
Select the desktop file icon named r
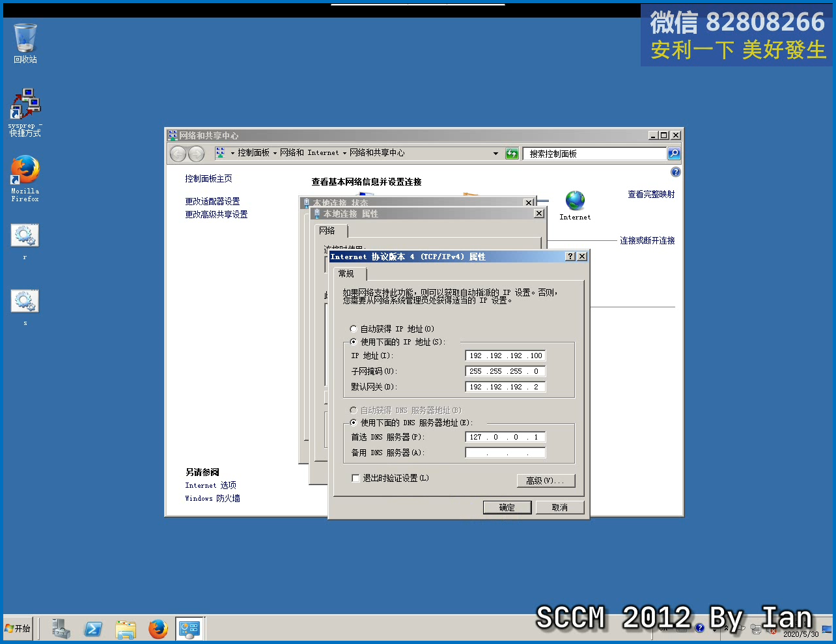pos(25,242)
